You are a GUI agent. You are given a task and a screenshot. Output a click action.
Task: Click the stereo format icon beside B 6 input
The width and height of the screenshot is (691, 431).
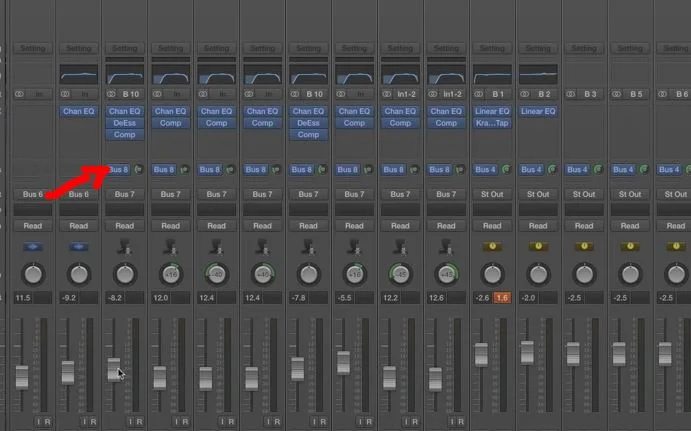662,94
